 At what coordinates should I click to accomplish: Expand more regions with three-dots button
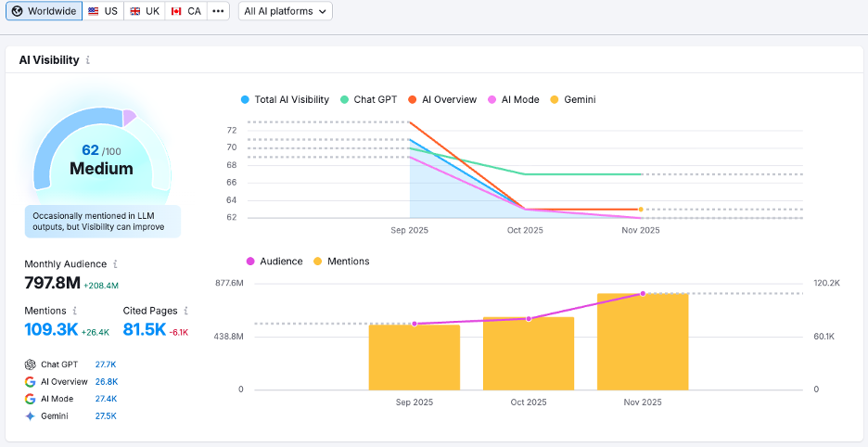(218, 11)
